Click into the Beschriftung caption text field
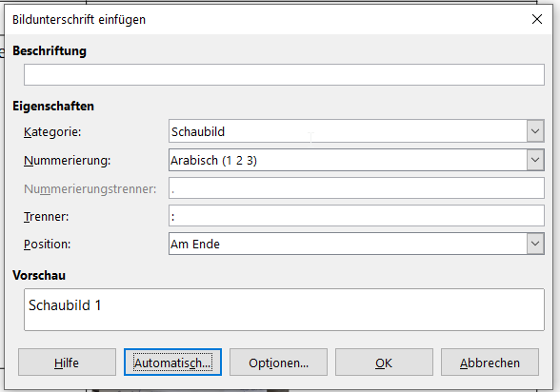560x392 pixels. [x=284, y=74]
